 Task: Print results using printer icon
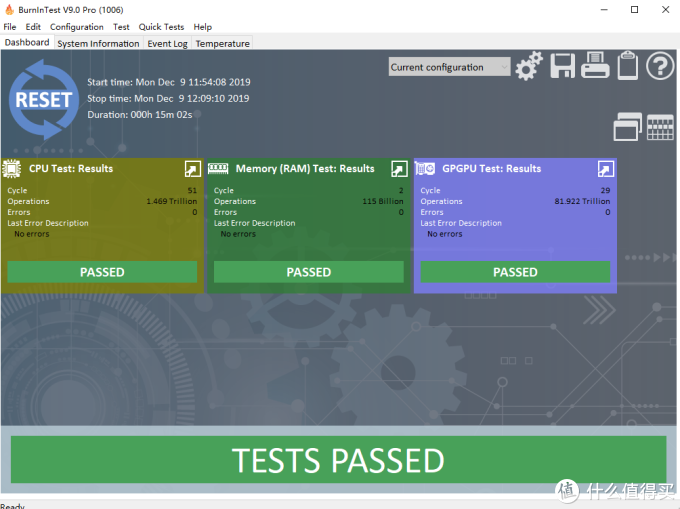pos(595,65)
